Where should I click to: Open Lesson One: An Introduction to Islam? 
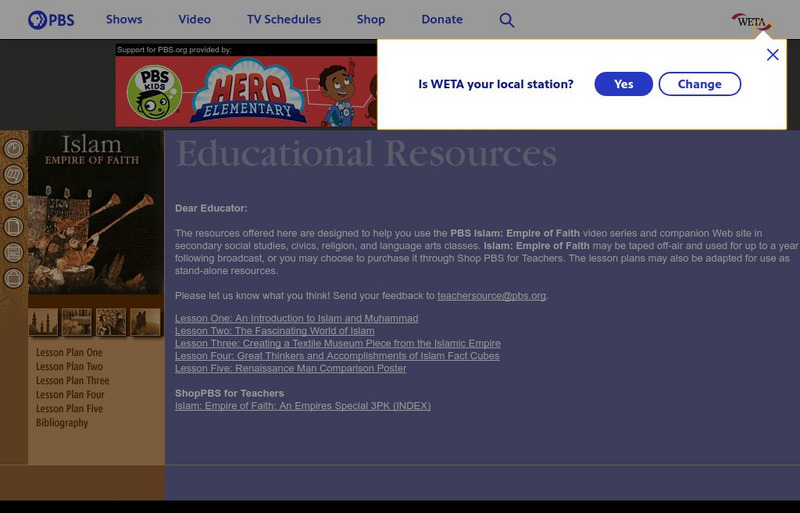pyautogui.click(x=296, y=318)
